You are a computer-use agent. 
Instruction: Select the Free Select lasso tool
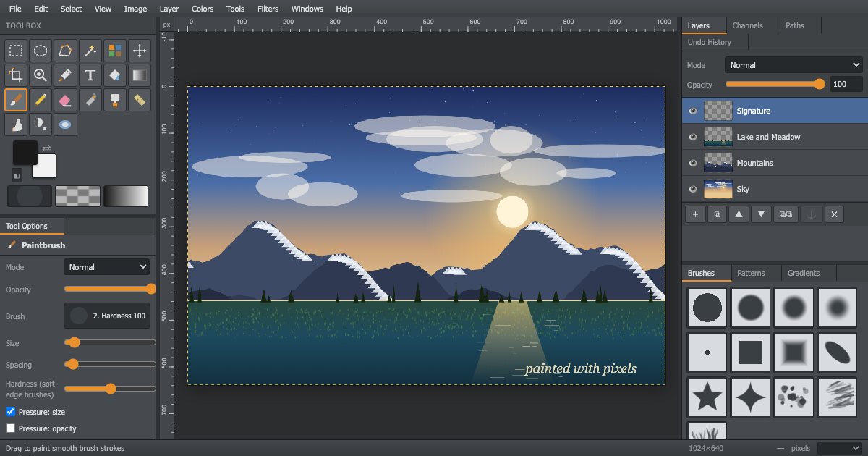65,51
